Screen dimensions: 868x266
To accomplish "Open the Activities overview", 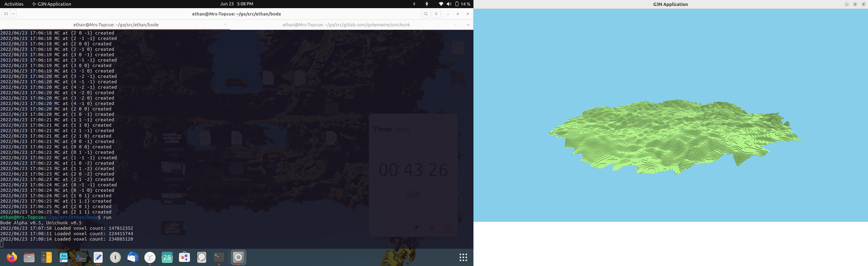I will [14, 4].
